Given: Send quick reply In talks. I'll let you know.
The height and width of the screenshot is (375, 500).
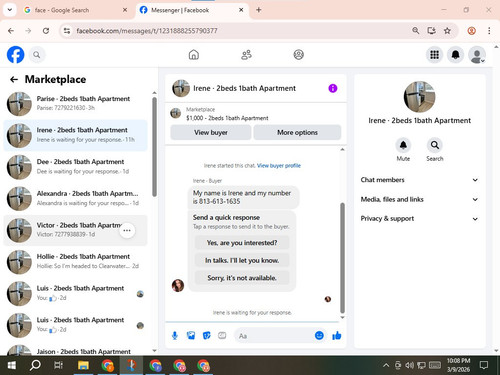Looking at the screenshot, I should click(x=242, y=260).
